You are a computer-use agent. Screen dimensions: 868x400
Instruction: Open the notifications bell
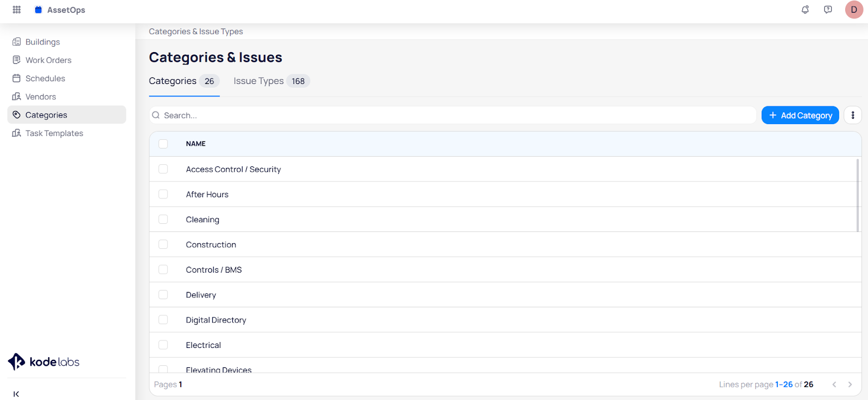click(x=805, y=10)
